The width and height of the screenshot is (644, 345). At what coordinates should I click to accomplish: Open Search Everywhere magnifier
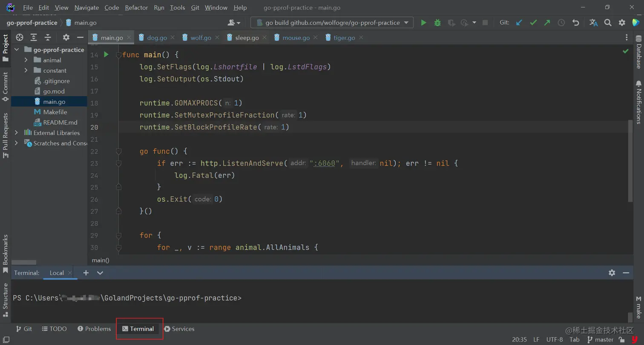click(608, 23)
